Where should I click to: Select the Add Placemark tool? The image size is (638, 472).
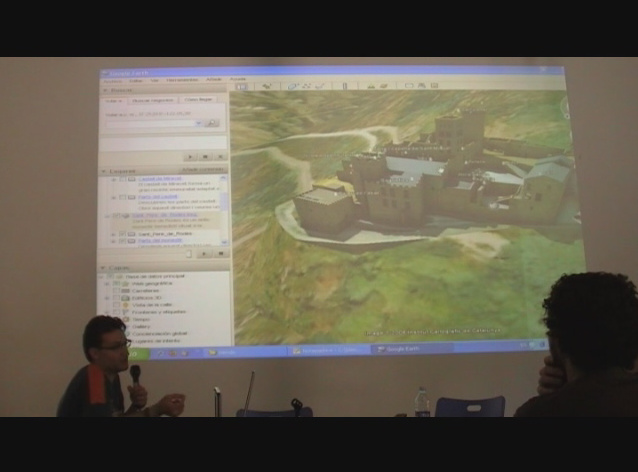[267, 86]
